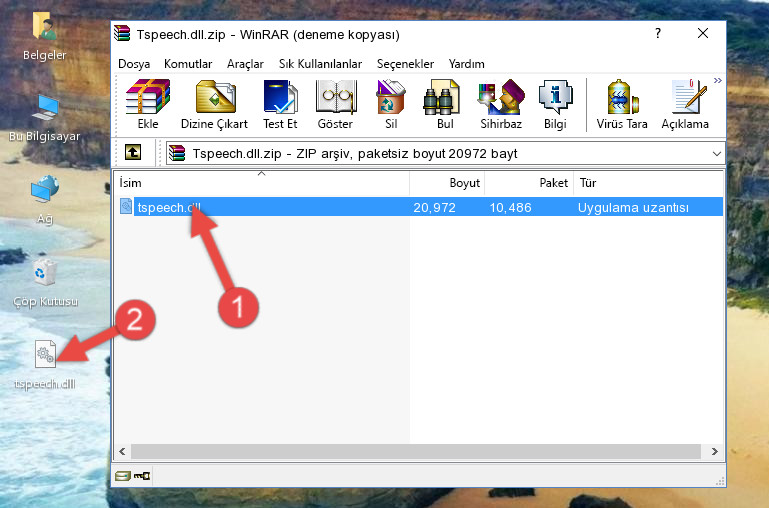Click the 20,972 size value

pos(435,207)
